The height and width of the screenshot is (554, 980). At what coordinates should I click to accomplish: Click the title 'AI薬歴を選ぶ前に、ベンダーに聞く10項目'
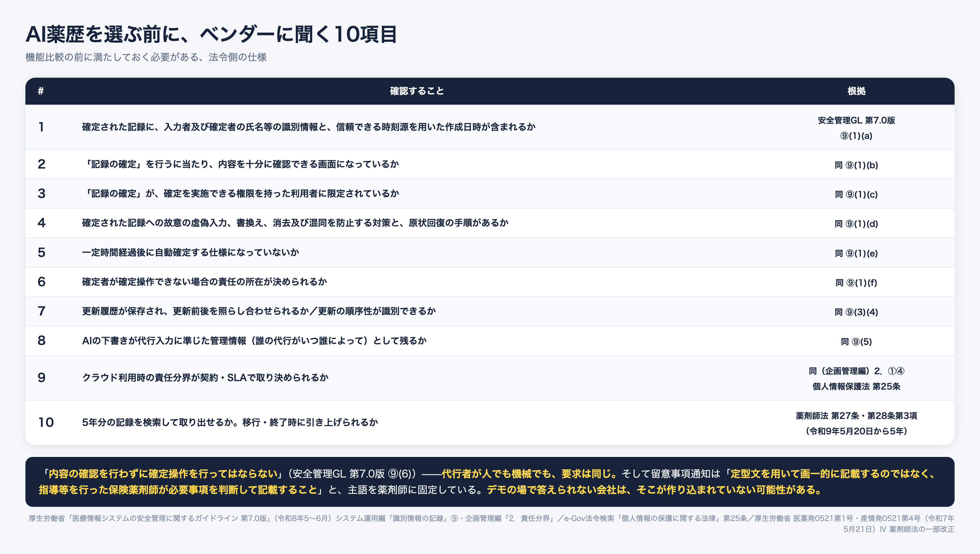point(211,34)
